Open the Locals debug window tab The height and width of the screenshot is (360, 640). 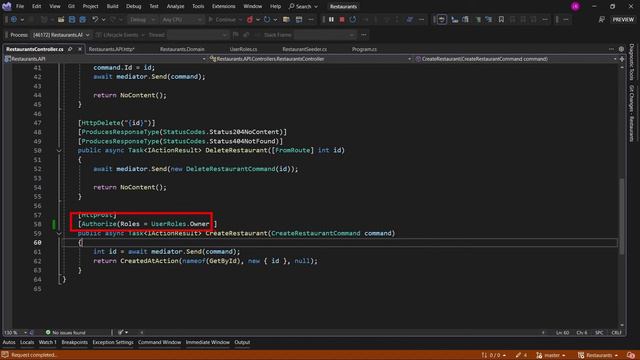click(x=27, y=342)
